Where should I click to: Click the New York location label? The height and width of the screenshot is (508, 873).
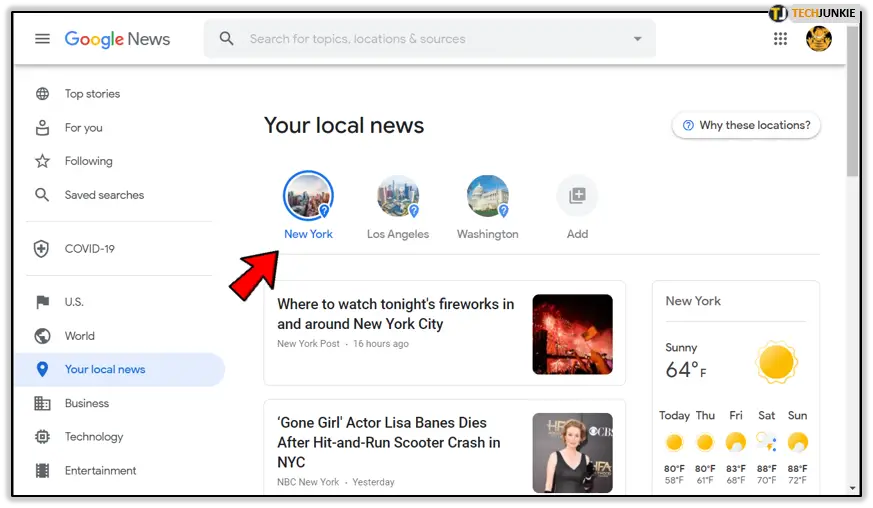coord(308,234)
